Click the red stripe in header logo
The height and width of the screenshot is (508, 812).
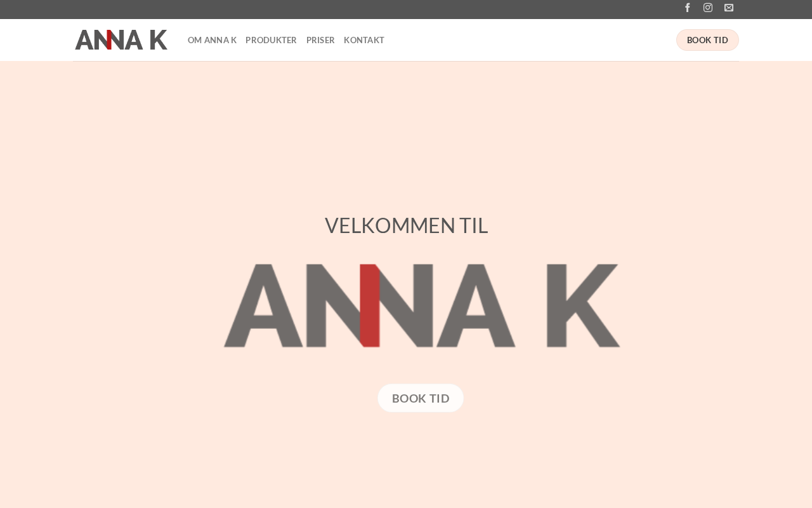pos(109,40)
